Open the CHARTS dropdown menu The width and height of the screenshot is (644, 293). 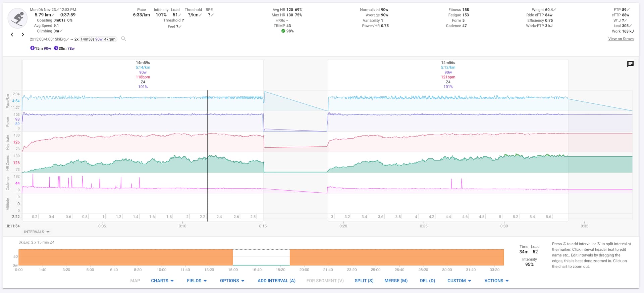162,281
